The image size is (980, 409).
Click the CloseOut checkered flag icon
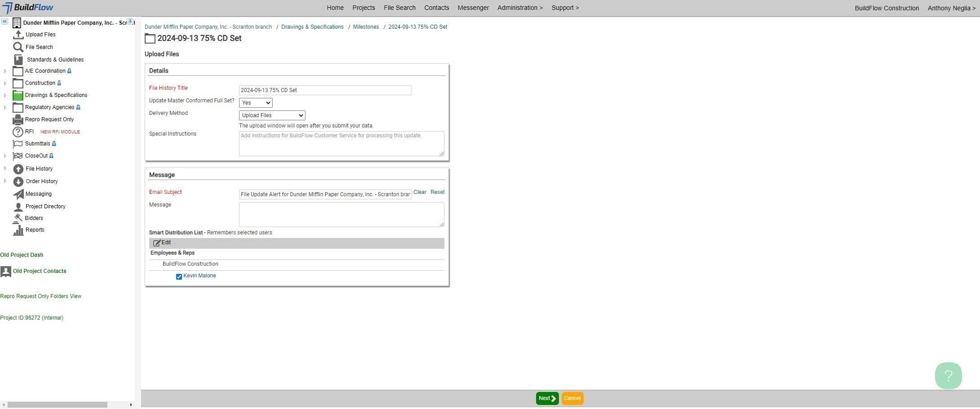pyautogui.click(x=18, y=156)
